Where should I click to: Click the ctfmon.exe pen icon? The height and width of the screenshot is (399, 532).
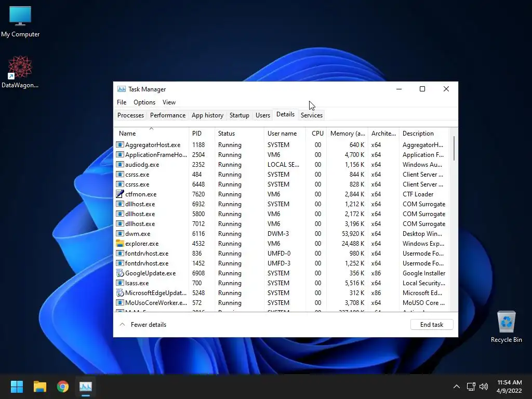click(120, 194)
